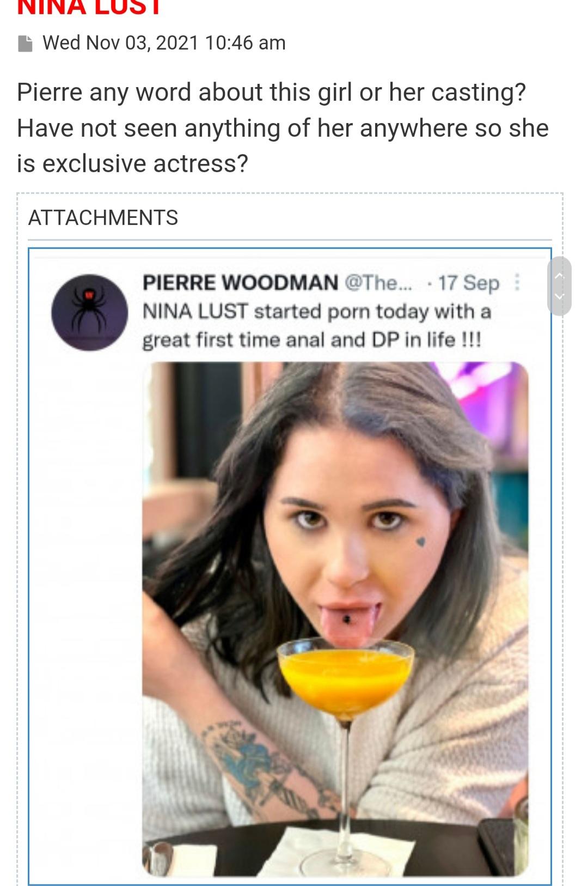Click the words great first time in tweet
Screen dimensions: 588x886
tap(211, 340)
